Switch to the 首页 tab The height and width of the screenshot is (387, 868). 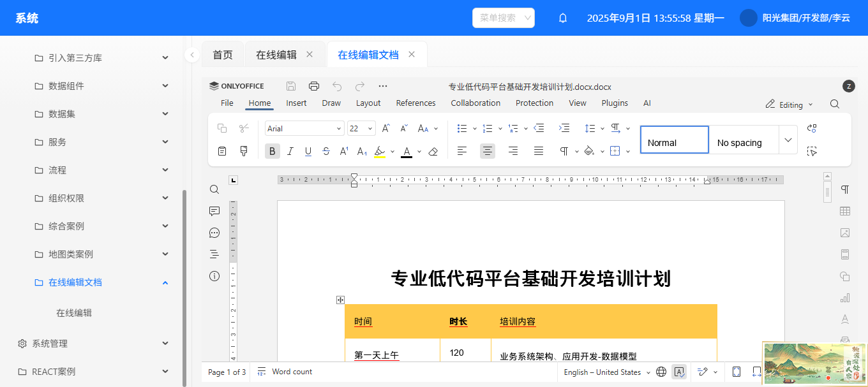pos(223,55)
